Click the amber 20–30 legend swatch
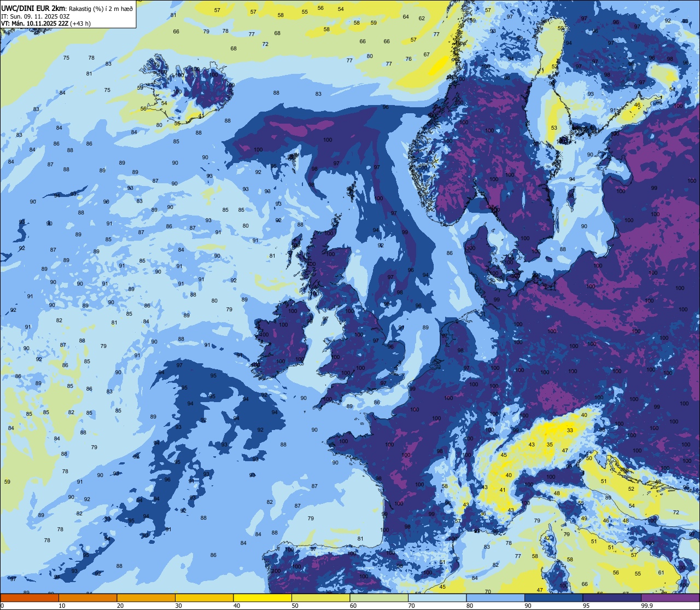Screen dimensions: 700x610 click(146, 597)
